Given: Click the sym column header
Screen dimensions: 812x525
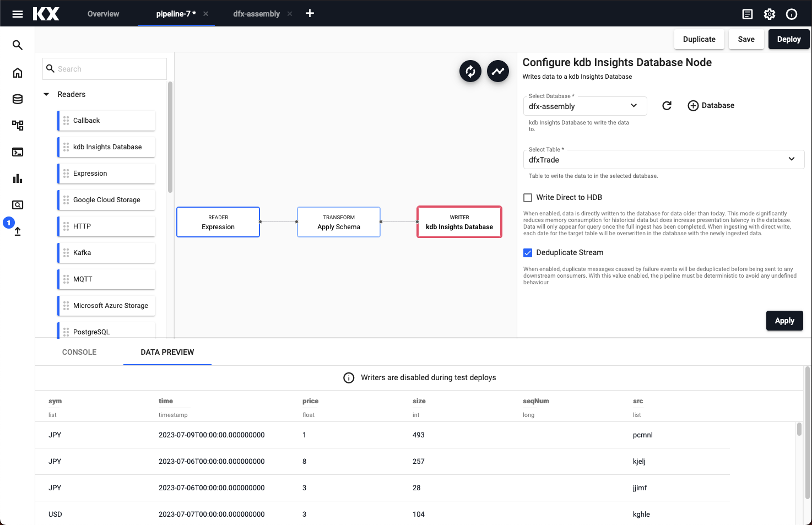Looking at the screenshot, I should (x=55, y=401).
